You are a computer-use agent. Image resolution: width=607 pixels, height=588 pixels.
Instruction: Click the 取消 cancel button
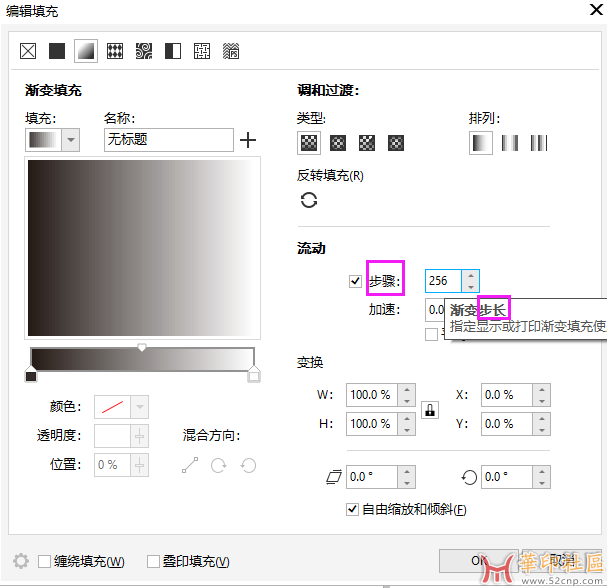pos(562,561)
